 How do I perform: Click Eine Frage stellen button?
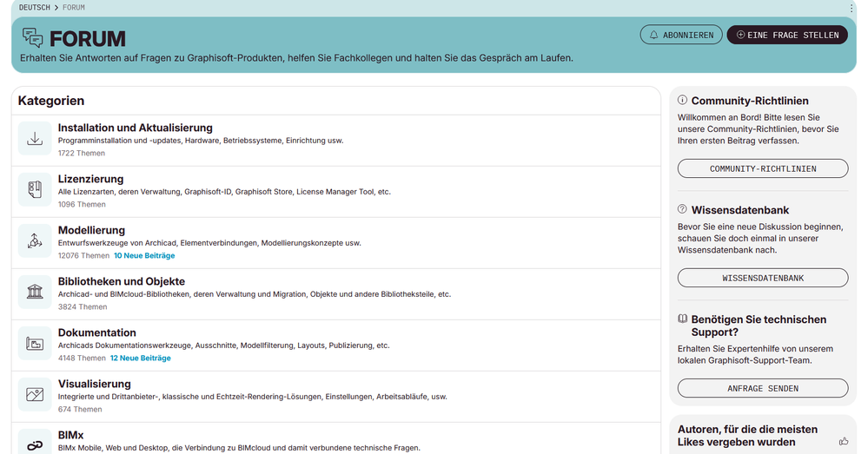tap(787, 35)
